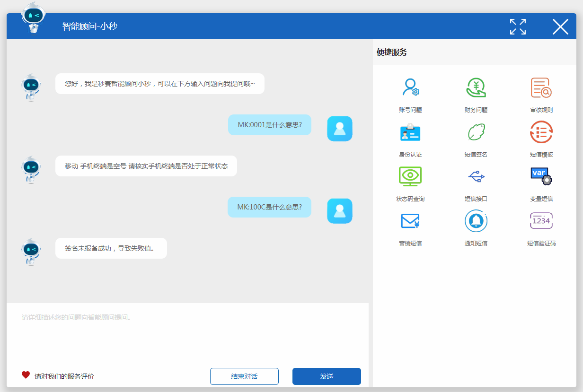The height and width of the screenshot is (392, 583).
Task: Open the 短信接口 USB interface icon
Action: click(x=476, y=177)
